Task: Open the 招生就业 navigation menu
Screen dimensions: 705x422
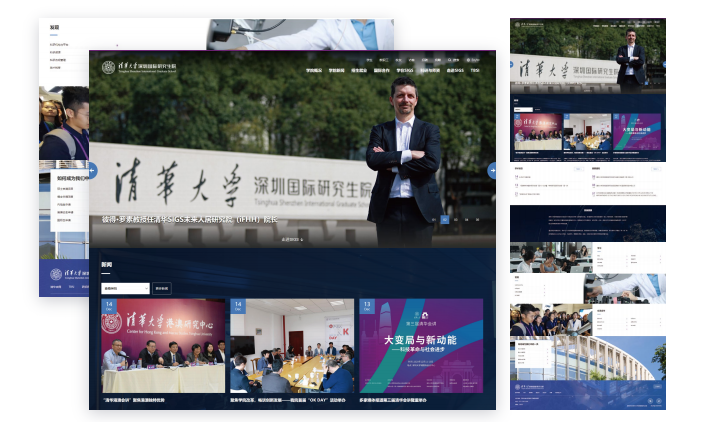Action: (359, 71)
